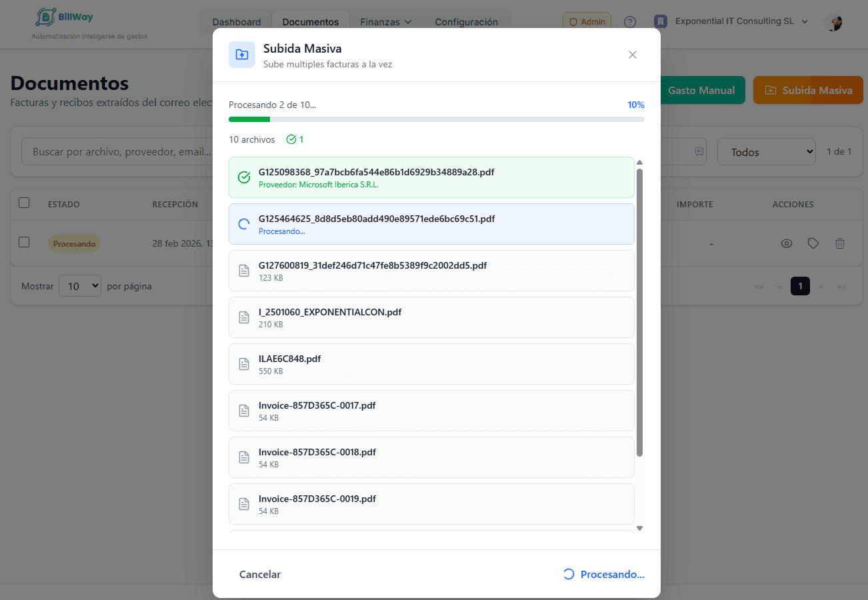Check the Procesando row checkbox
The width and height of the screenshot is (868, 600).
coord(24,243)
